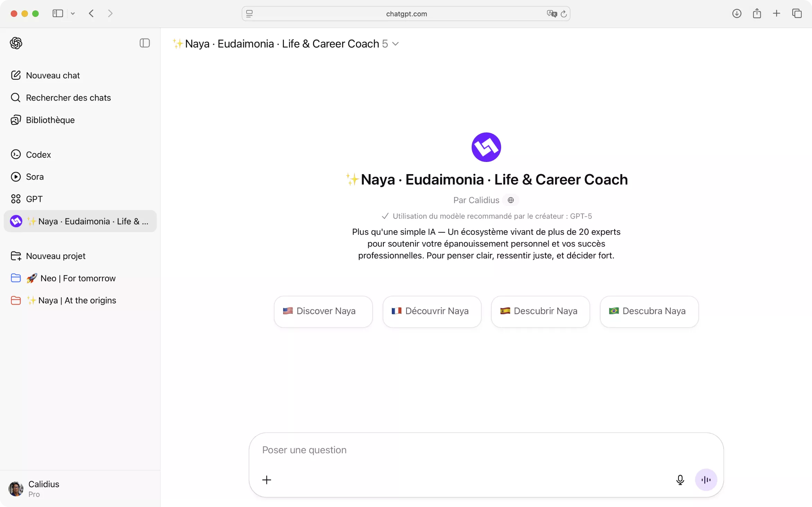
Task: Start voice mode with waveform button
Action: [x=706, y=480]
